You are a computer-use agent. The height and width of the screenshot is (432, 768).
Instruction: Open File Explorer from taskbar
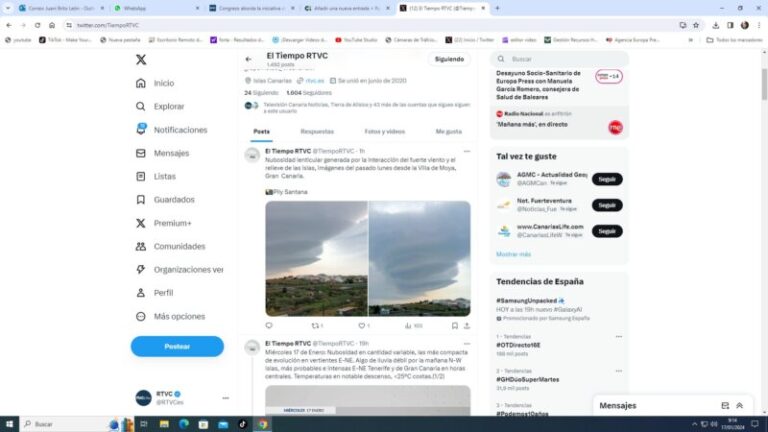pos(164,424)
